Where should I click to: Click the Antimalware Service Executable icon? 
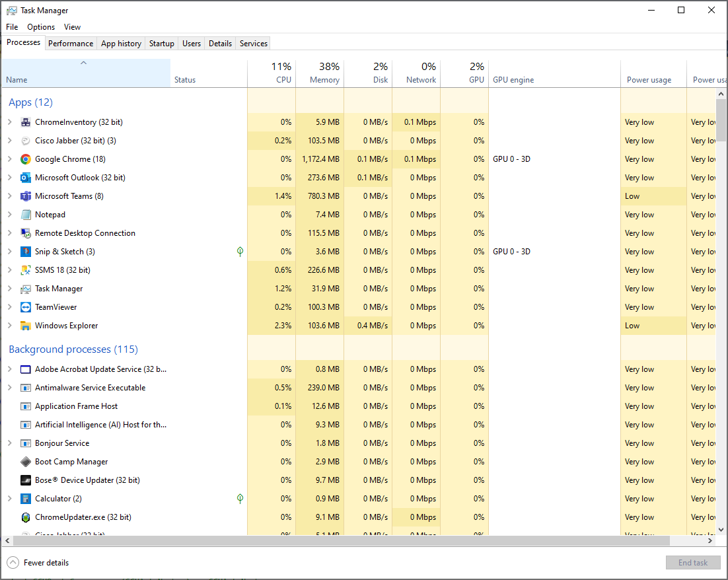[26, 388]
